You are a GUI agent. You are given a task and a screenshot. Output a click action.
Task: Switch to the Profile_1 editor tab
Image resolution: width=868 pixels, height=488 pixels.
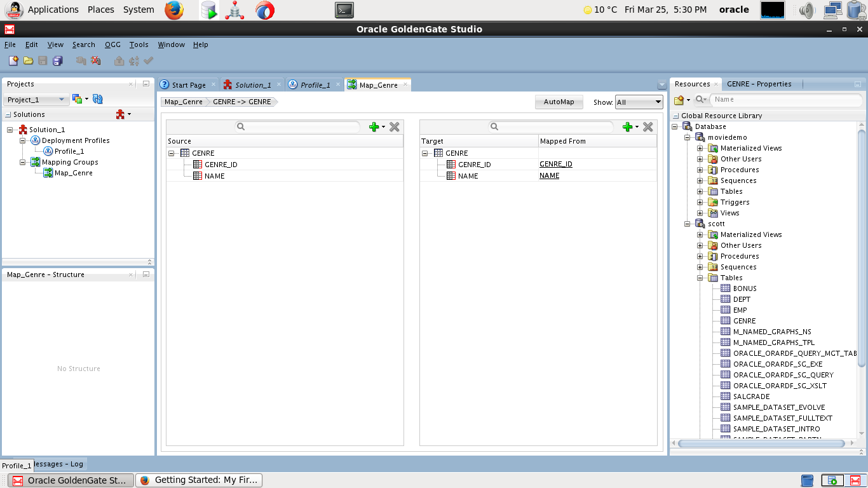[315, 85]
